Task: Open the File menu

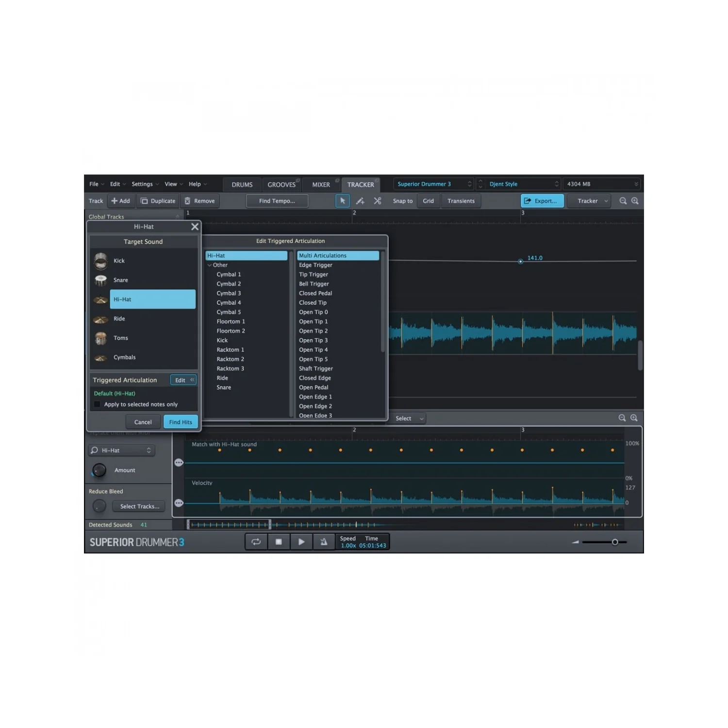Action: [97, 184]
